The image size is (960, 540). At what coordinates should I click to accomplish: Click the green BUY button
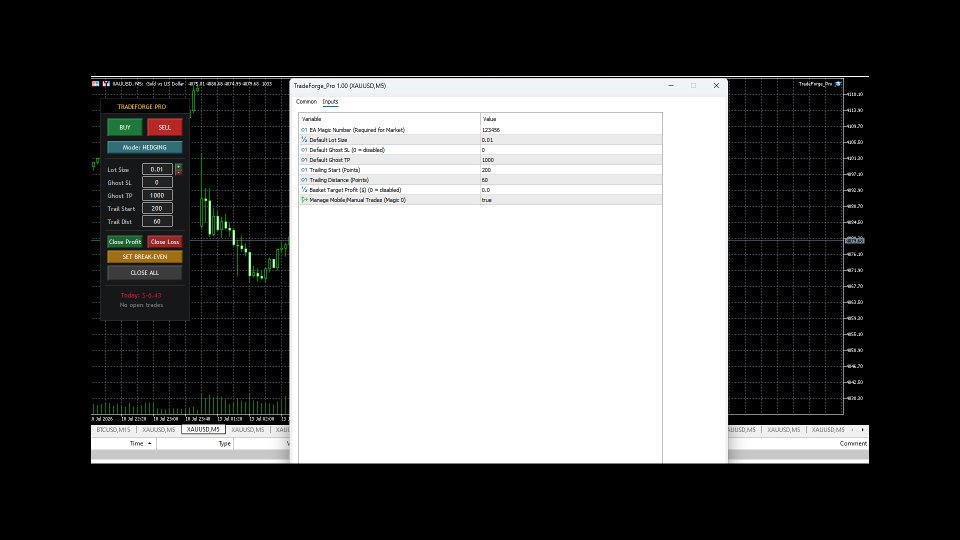tap(124, 127)
